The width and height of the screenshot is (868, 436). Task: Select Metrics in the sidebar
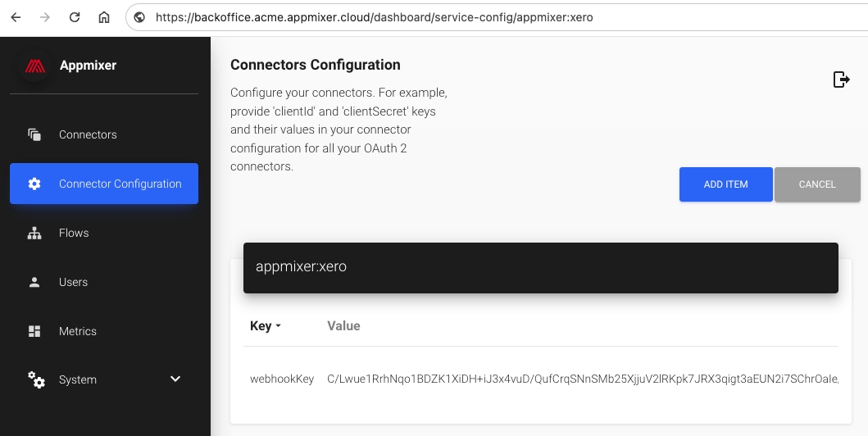pyautogui.click(x=78, y=331)
